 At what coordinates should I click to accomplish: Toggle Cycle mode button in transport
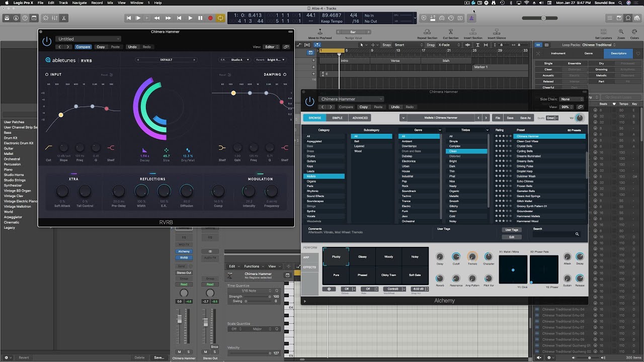pyautogui.click(x=220, y=18)
